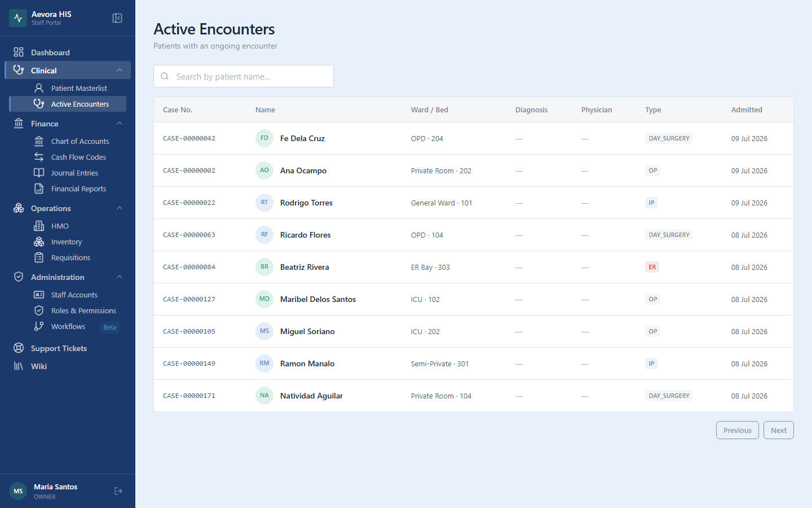Screen dimensions: 812x508
Task: Click the Journal Entries book icon
Action: coord(39,173)
